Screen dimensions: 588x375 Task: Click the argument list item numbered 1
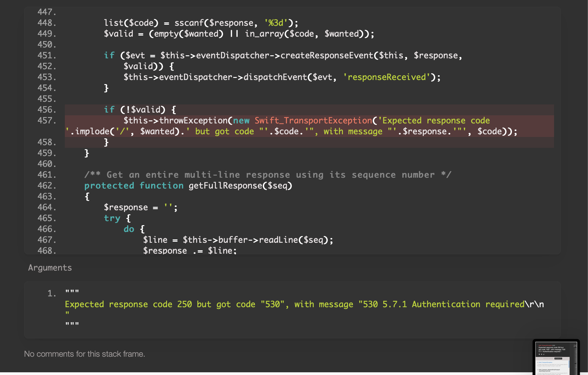tap(51, 293)
